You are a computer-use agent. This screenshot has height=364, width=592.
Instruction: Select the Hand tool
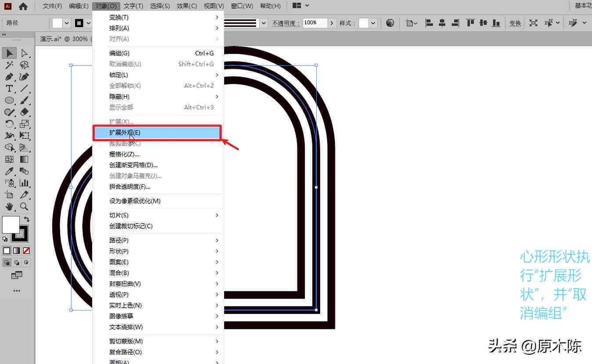tap(9, 206)
